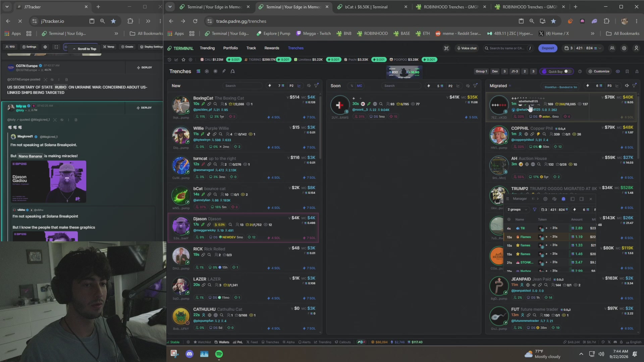The width and height of the screenshot is (644, 362).
Task: Click the Solana chain icon next to Trenches heading
Action: [198, 71]
